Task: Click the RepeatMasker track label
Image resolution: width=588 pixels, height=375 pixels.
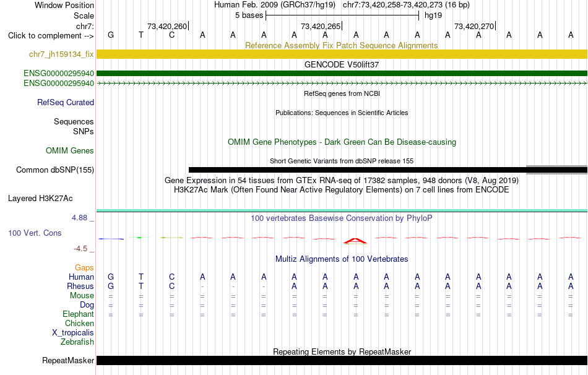Action: tap(68, 360)
